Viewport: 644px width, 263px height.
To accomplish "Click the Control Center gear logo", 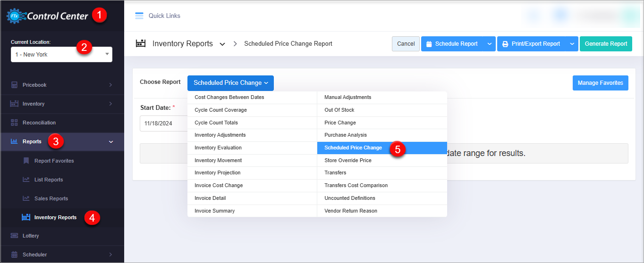I will [15, 16].
